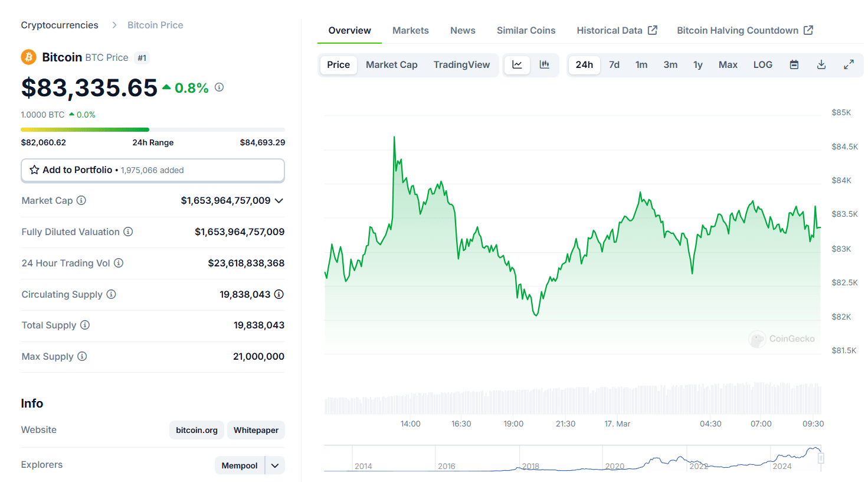Select 1y time range
Screen dimensions: 868x482
(698, 65)
